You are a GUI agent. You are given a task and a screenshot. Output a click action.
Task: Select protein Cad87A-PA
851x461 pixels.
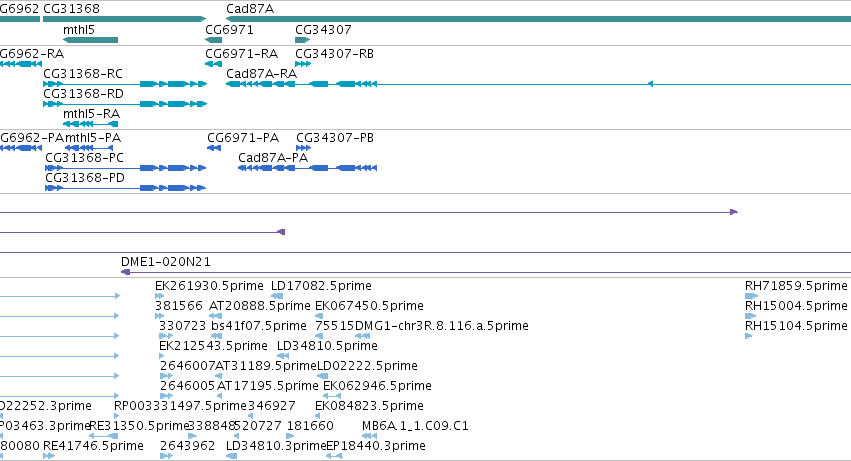coord(273,158)
